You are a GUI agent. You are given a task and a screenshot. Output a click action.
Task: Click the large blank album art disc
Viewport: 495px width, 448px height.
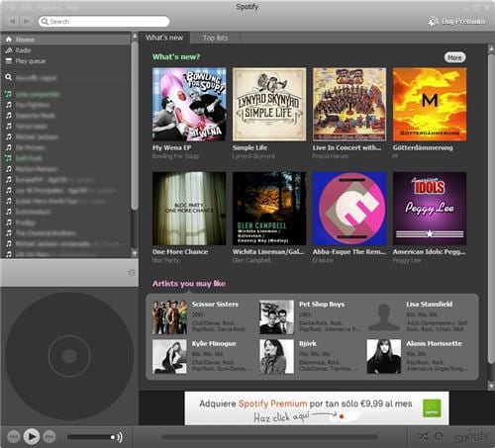pos(69,356)
